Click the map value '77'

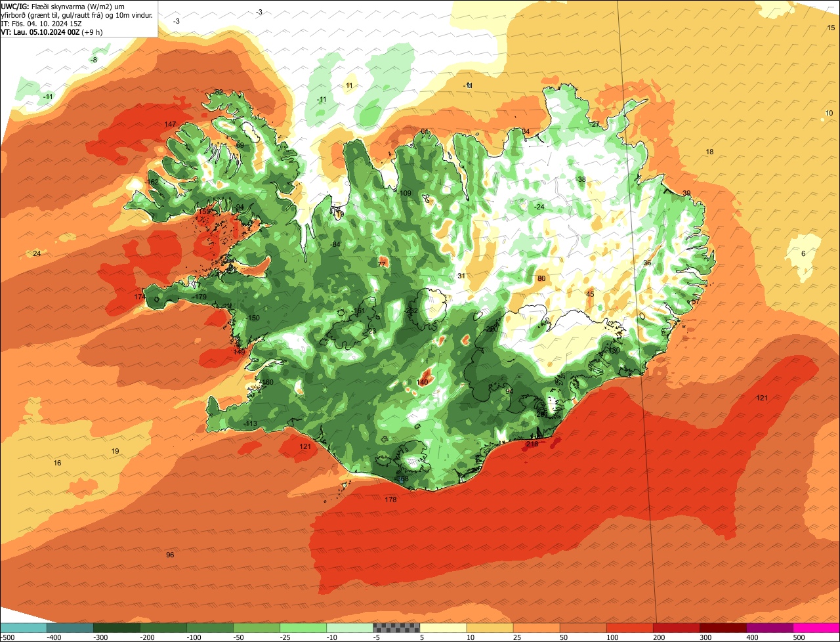382,265
